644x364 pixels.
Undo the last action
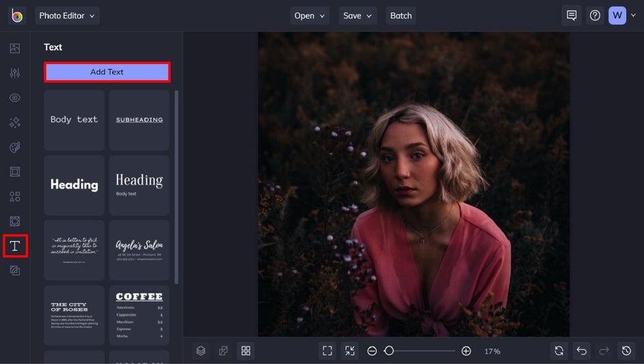(581, 351)
